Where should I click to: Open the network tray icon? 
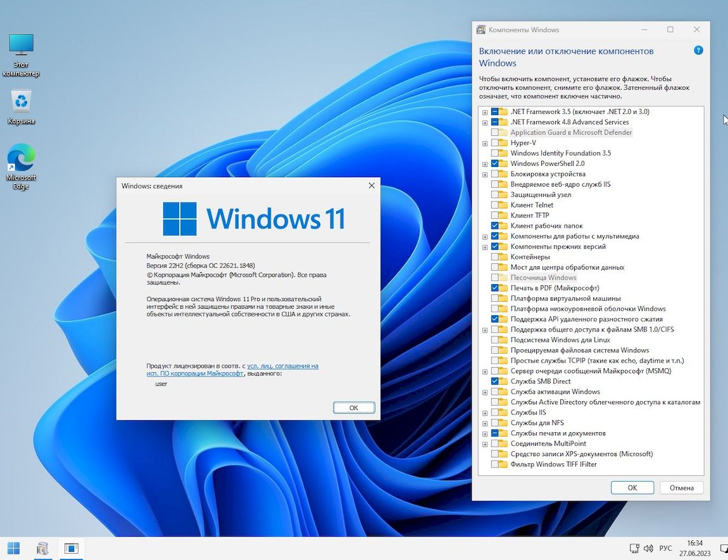point(634,549)
